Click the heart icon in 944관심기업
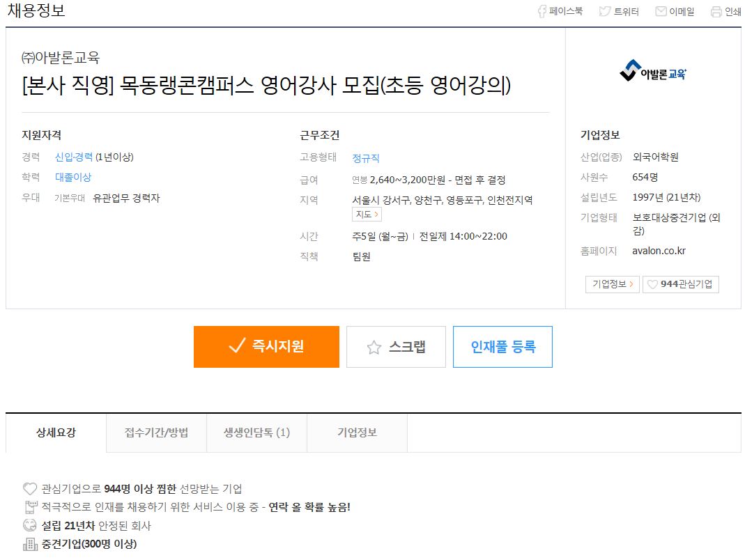The width and height of the screenshot is (745, 560). 652,284
